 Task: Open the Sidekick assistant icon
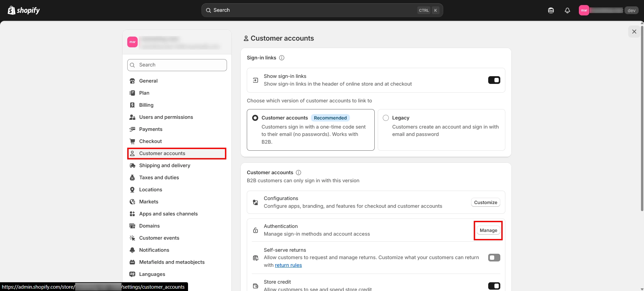click(551, 10)
